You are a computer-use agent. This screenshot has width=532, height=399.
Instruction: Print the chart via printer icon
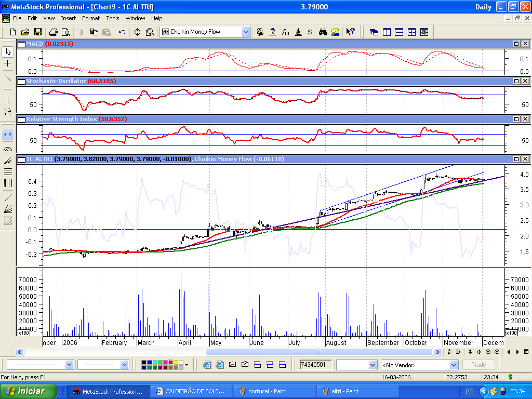click(x=54, y=32)
